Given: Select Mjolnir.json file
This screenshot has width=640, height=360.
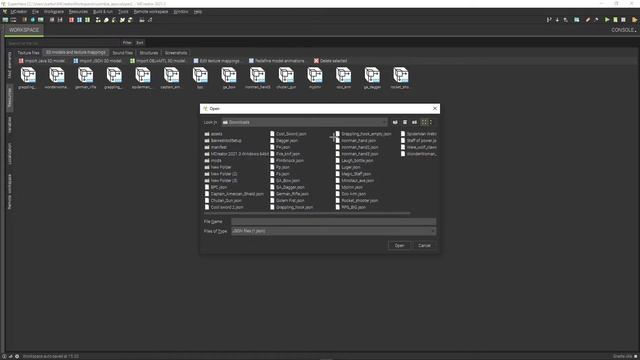Looking at the screenshot, I should coord(349,187).
